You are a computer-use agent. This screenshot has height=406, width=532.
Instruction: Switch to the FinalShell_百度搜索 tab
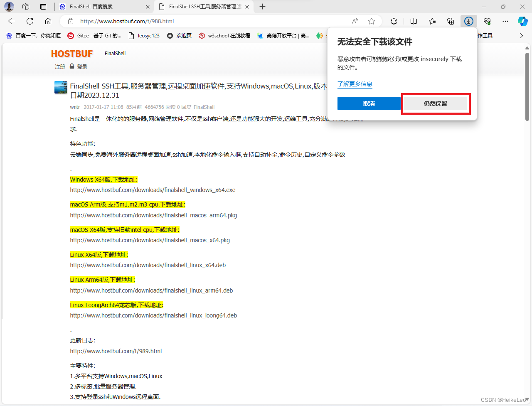click(104, 7)
